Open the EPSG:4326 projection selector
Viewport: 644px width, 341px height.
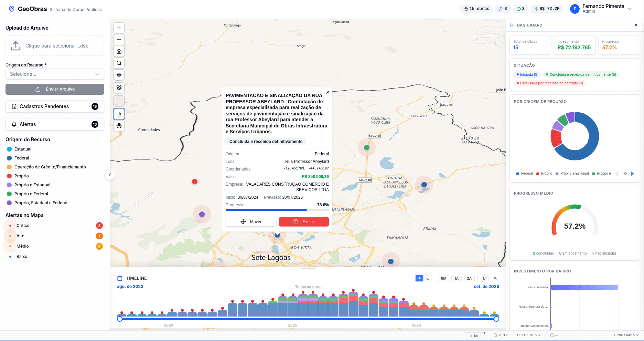point(626,335)
